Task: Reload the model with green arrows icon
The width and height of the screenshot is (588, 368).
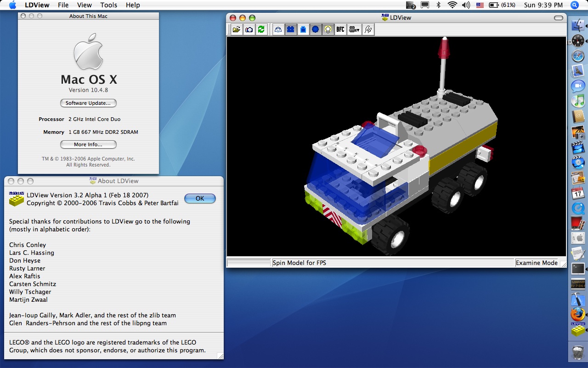Action: pyautogui.click(x=261, y=29)
